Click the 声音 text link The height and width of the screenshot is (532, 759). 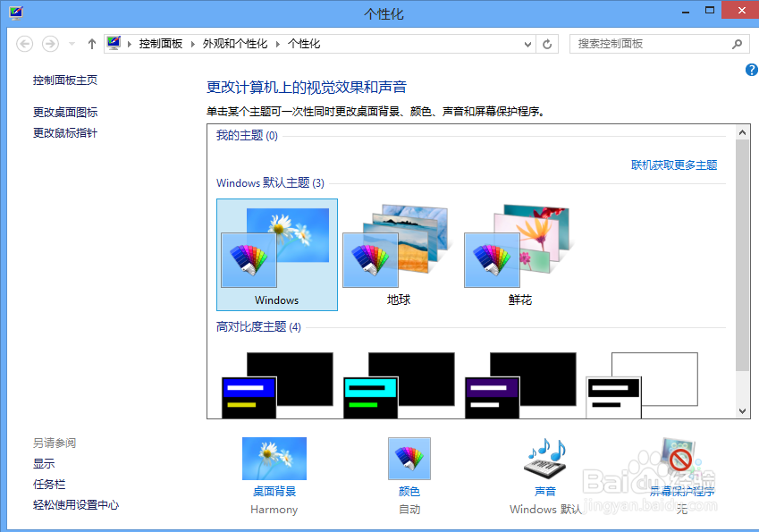point(545,492)
